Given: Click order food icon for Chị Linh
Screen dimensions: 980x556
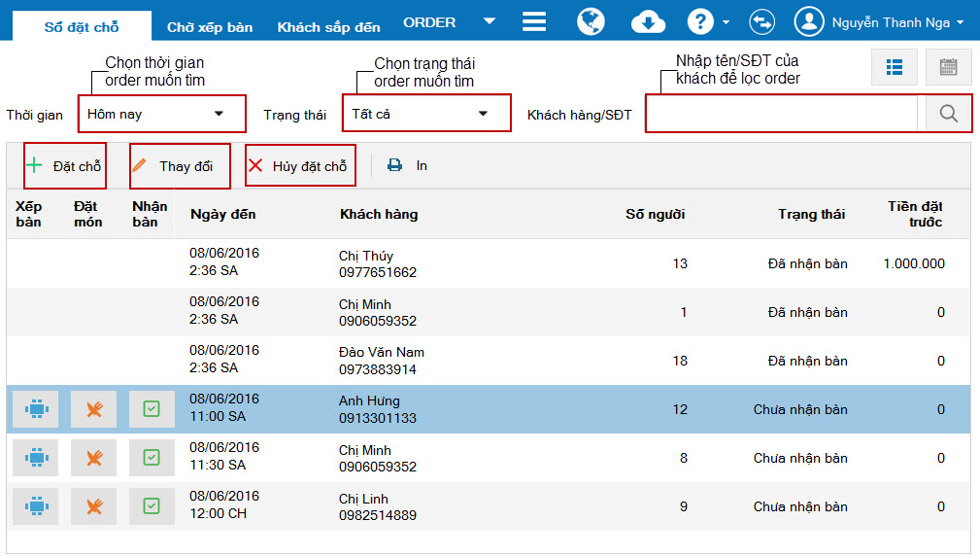Looking at the screenshot, I should pyautogui.click(x=94, y=506).
